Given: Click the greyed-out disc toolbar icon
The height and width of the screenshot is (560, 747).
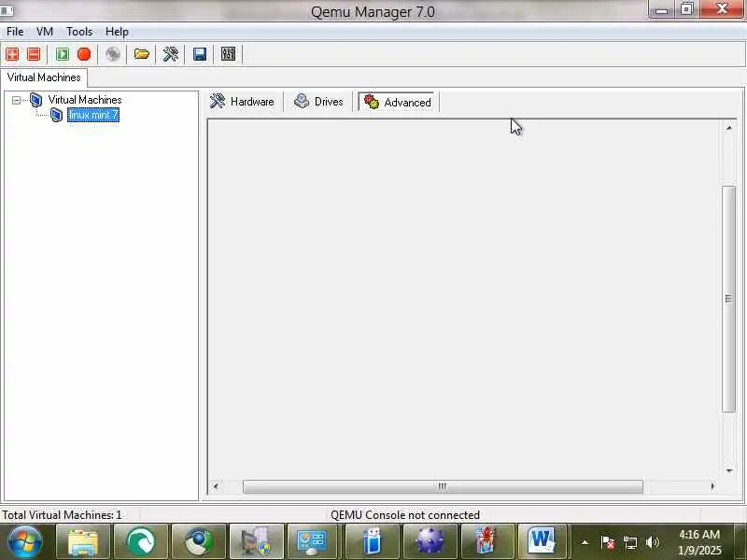Looking at the screenshot, I should point(112,54).
